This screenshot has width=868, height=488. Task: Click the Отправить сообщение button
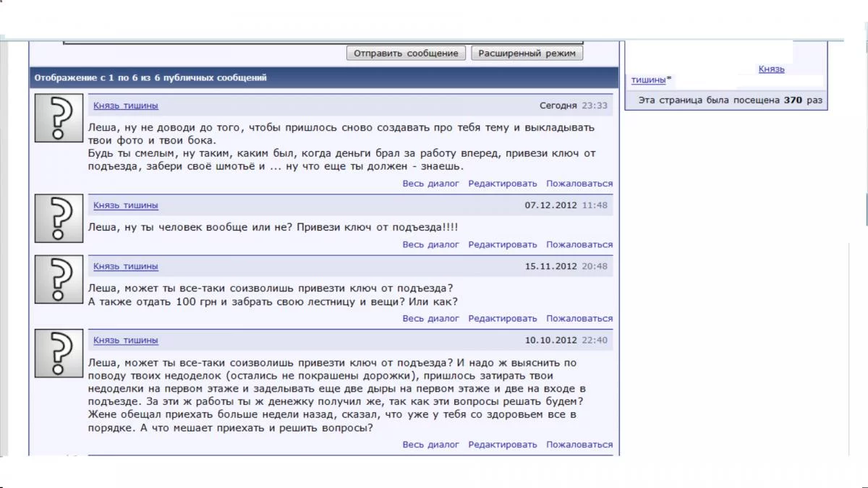click(x=407, y=53)
